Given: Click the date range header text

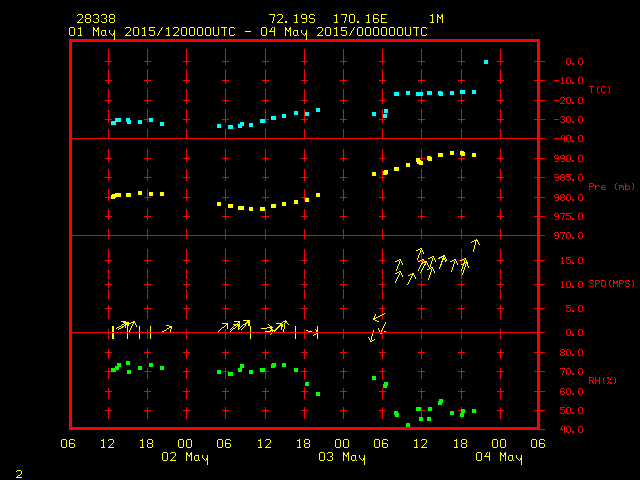Looking at the screenshot, I should [x=248, y=32].
